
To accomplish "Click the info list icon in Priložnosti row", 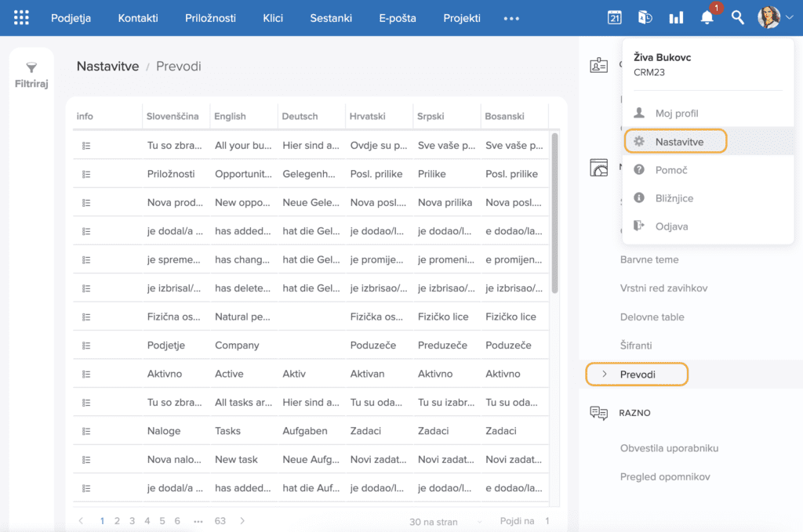I will [86, 174].
